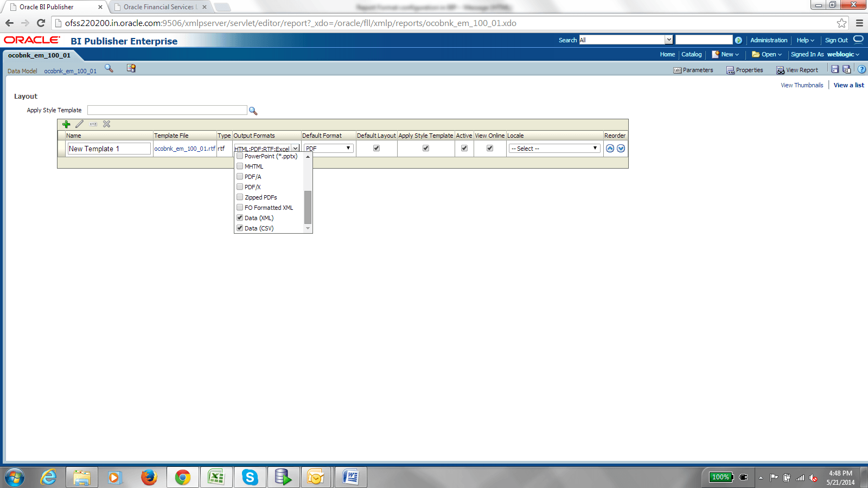Click the Apply Style Template text field
The image size is (868, 488).
(167, 110)
